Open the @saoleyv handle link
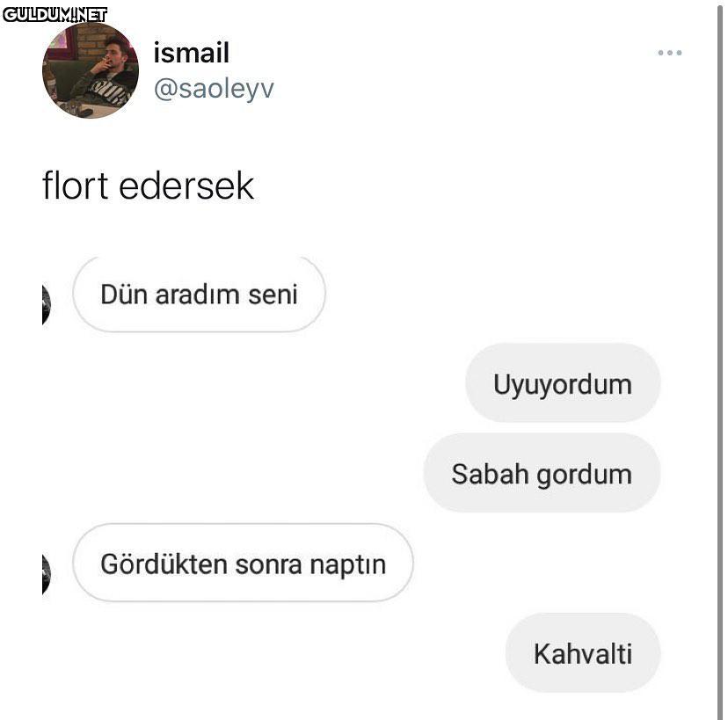 click(x=214, y=88)
